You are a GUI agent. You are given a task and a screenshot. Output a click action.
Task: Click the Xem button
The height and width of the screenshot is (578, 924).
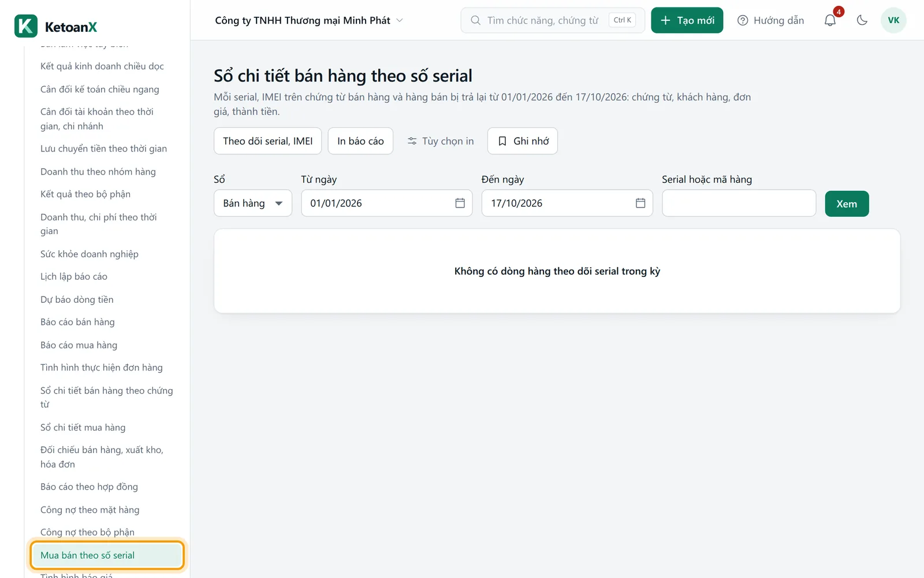click(x=847, y=203)
